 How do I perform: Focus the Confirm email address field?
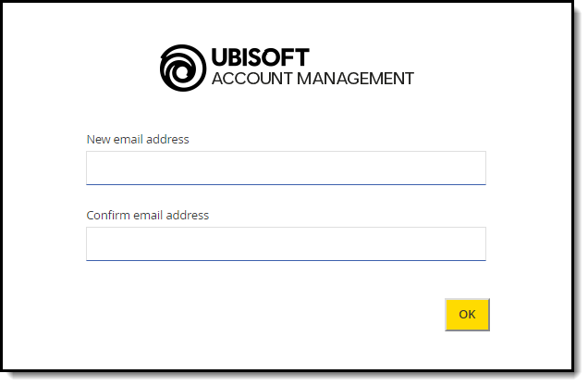(286, 243)
